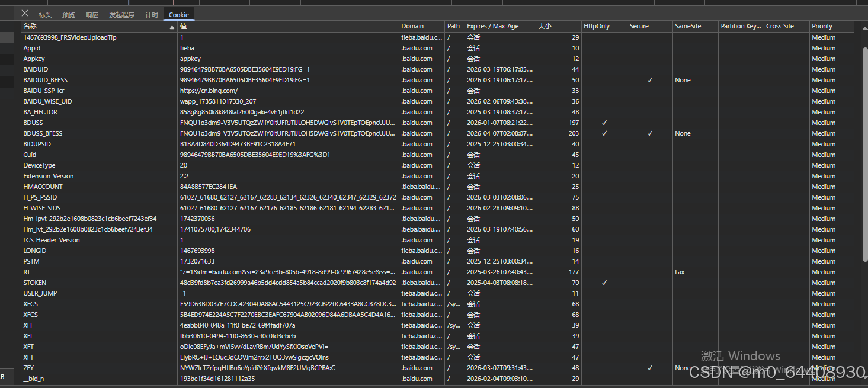Select the 1467693998_FRSVideoUploadTip cookie row
The width and height of the screenshot is (868, 388).
coord(438,37)
